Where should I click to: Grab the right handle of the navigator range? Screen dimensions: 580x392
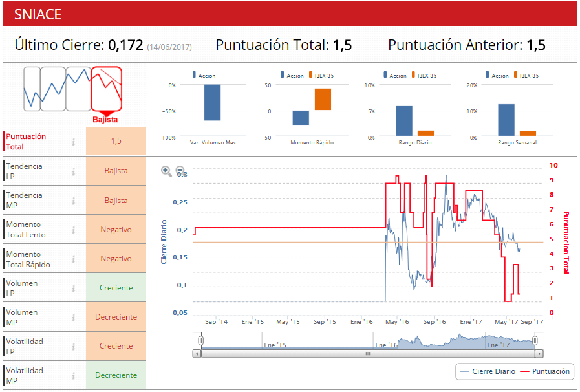(x=535, y=340)
